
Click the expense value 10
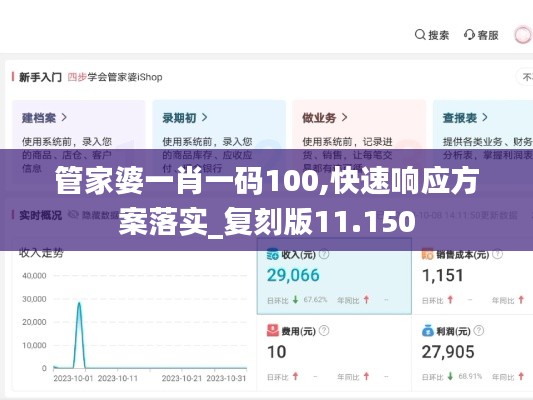(277, 352)
